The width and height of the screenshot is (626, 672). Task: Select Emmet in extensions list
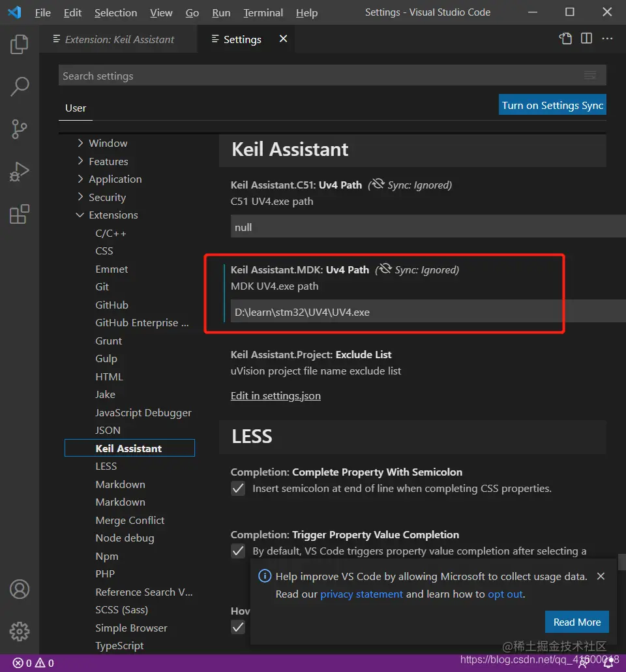(x=112, y=269)
